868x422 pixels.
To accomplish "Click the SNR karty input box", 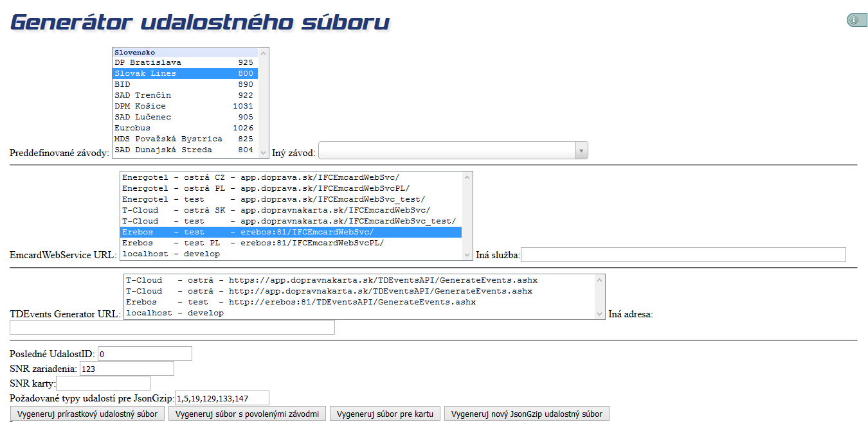I will pyautogui.click(x=104, y=383).
